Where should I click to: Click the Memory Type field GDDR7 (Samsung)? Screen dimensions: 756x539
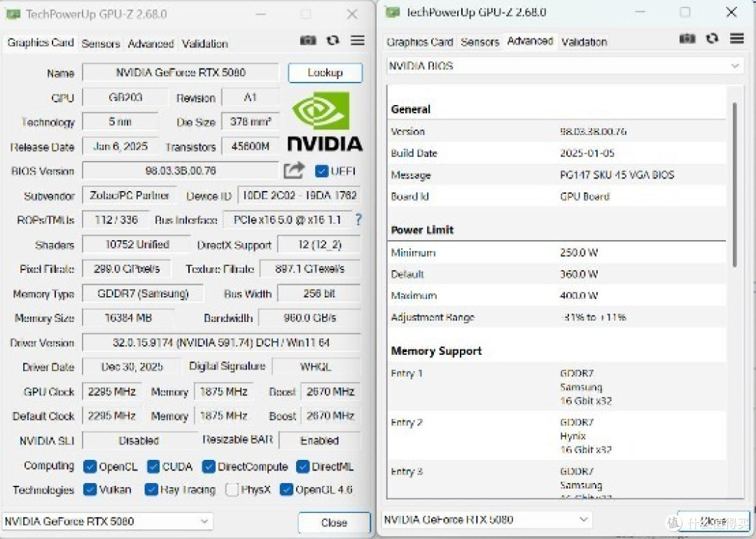coord(143,293)
